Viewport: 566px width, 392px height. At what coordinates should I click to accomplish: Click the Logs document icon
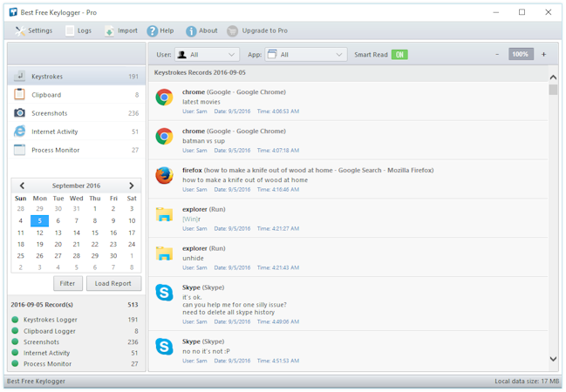70,31
